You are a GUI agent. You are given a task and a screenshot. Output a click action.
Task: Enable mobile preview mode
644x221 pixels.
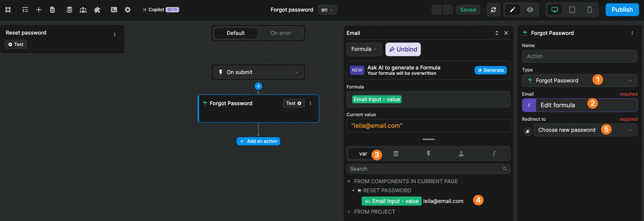[x=589, y=9]
